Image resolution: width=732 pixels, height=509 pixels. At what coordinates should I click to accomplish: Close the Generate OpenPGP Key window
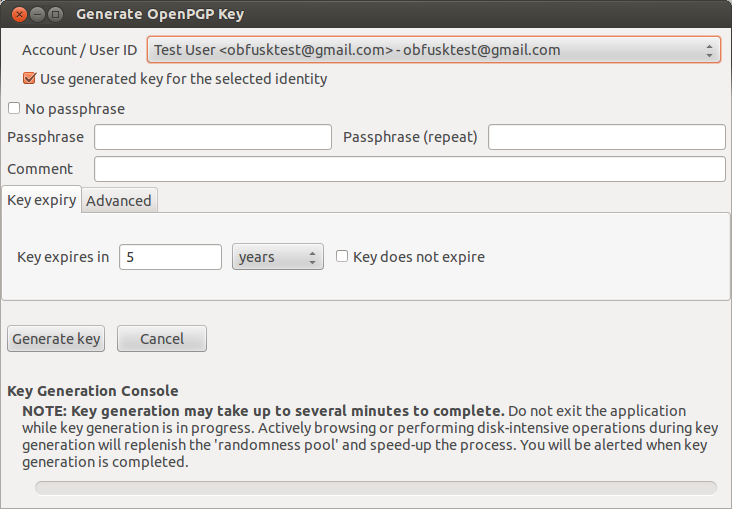[19, 14]
